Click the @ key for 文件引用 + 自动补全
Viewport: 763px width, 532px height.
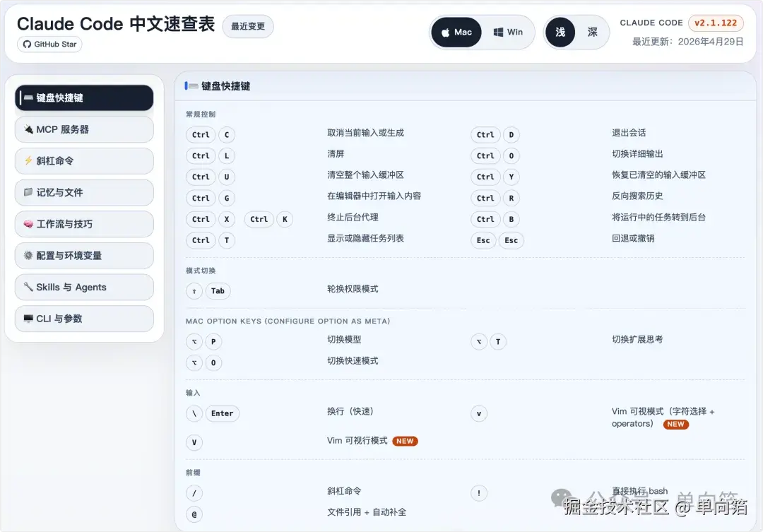[x=194, y=514]
